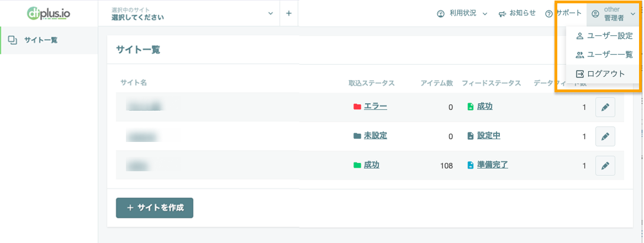The width and height of the screenshot is (644, 243).
Task: Select ユーザー一覧 from the menu
Action: pos(603,55)
